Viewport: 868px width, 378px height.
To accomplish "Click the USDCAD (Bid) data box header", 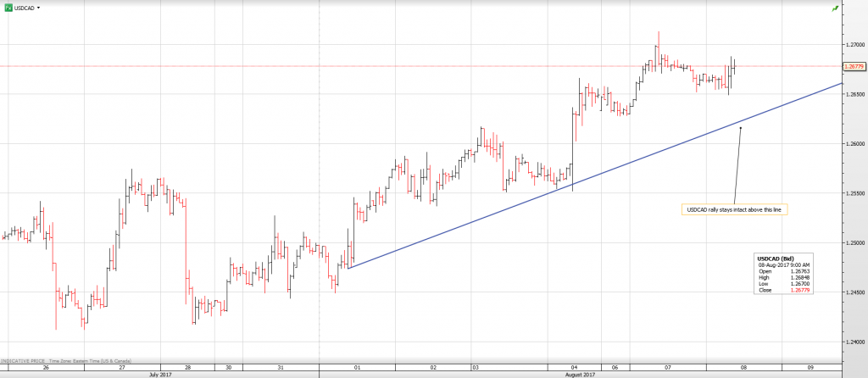I will (x=775, y=258).
